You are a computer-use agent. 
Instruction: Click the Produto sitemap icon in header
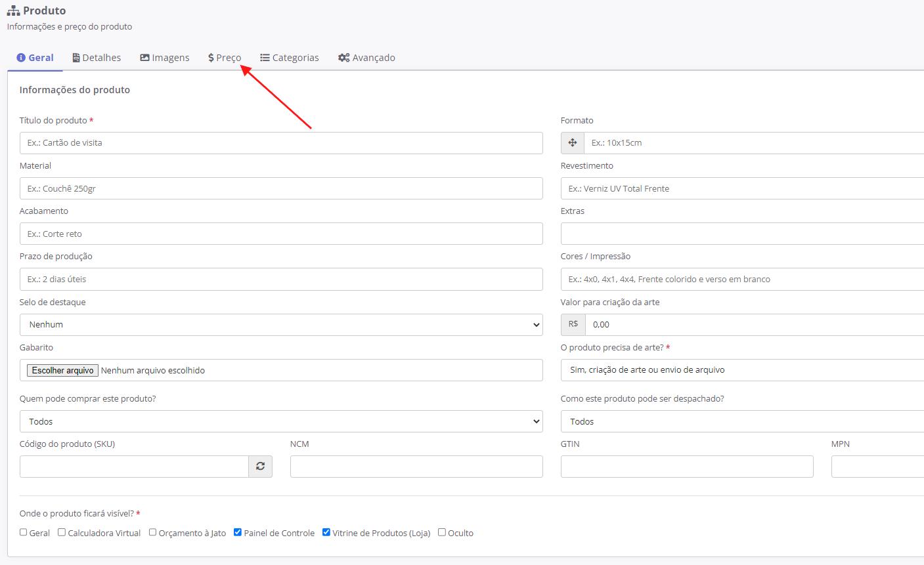tap(13, 11)
